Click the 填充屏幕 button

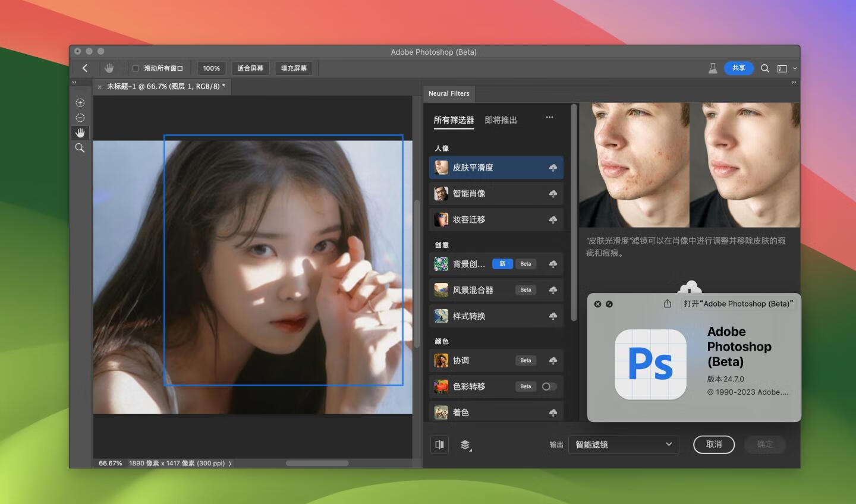click(x=294, y=68)
